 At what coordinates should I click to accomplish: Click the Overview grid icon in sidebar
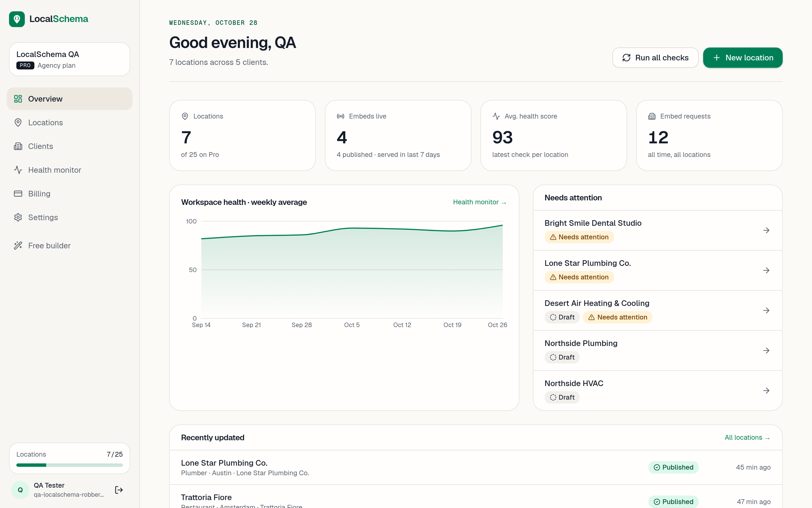(x=18, y=99)
